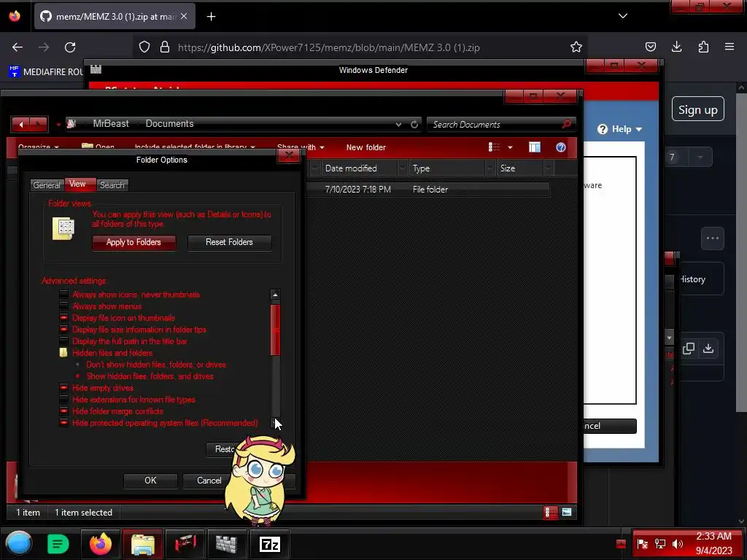Screen dimensions: 747x560
Task: Switch to the Search tab in Folder Options
Action: [112, 184]
